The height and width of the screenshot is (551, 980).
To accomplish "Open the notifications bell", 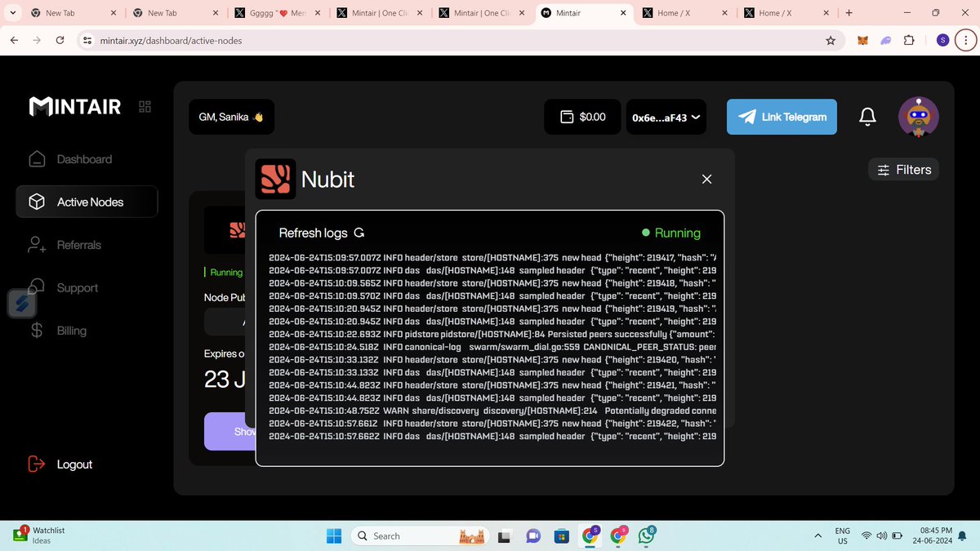I will 868,117.
